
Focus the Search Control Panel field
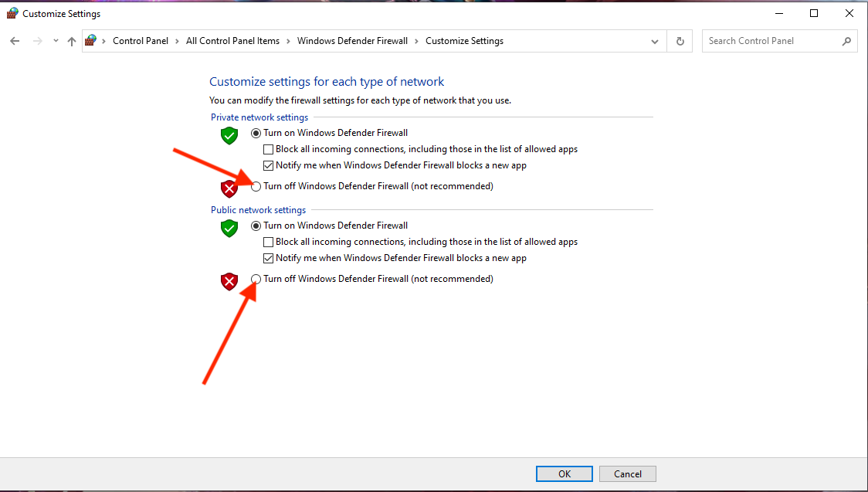(779, 41)
